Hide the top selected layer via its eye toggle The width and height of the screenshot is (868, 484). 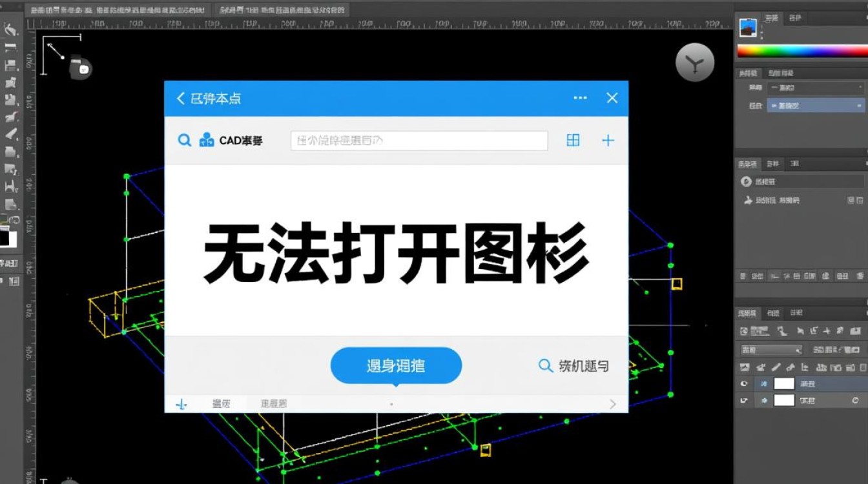pyautogui.click(x=743, y=383)
